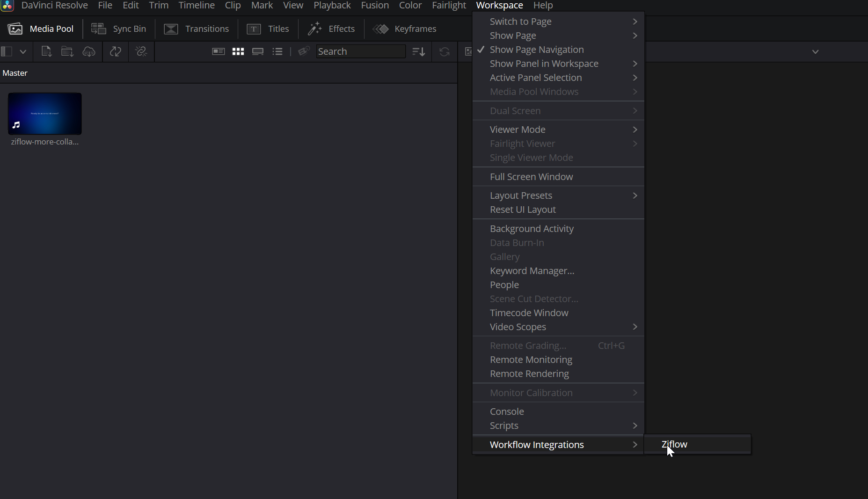868x499 pixels.
Task: Toggle Show Page Navigation off
Action: 558,50
